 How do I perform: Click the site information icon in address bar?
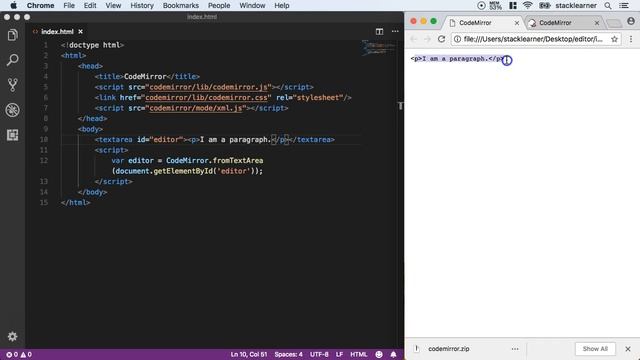[x=457, y=39]
